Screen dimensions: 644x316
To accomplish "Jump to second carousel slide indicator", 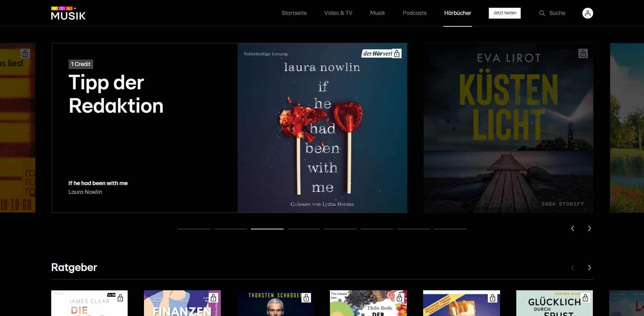I will click(231, 229).
